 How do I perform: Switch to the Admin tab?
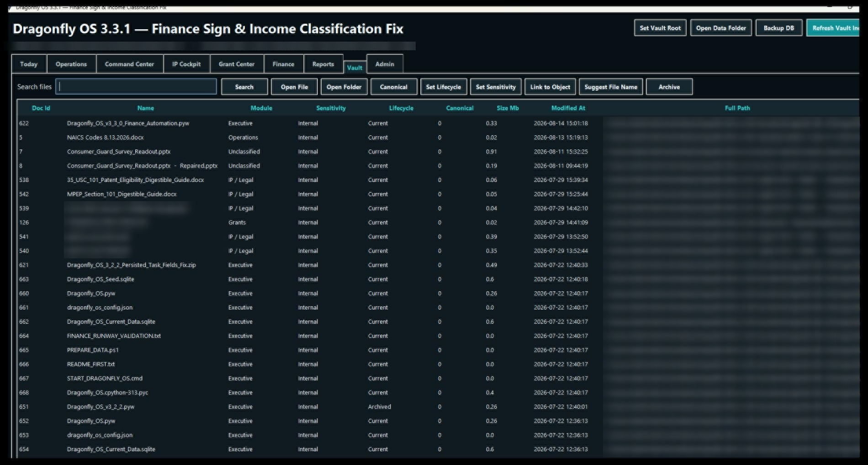[385, 64]
